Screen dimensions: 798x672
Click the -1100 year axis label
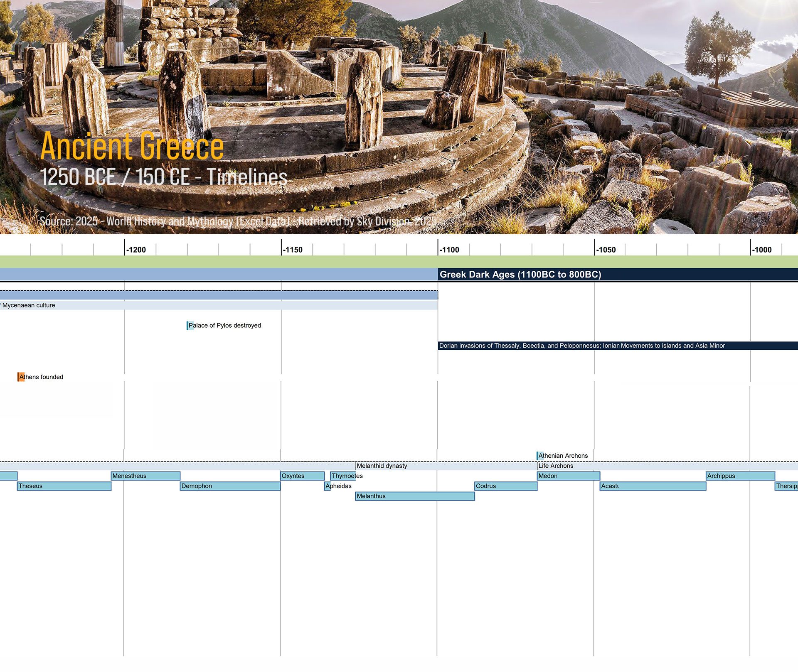pos(449,250)
